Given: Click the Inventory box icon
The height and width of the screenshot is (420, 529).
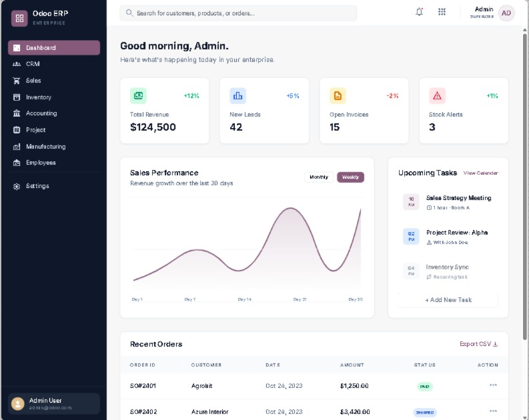Looking at the screenshot, I should [17, 97].
